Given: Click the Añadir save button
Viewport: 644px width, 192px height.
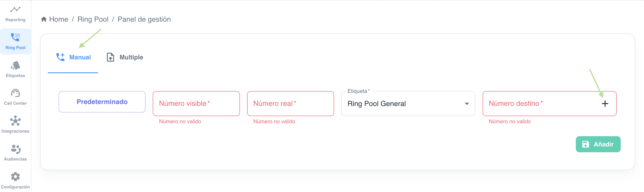Looking at the screenshot, I should click(x=598, y=144).
